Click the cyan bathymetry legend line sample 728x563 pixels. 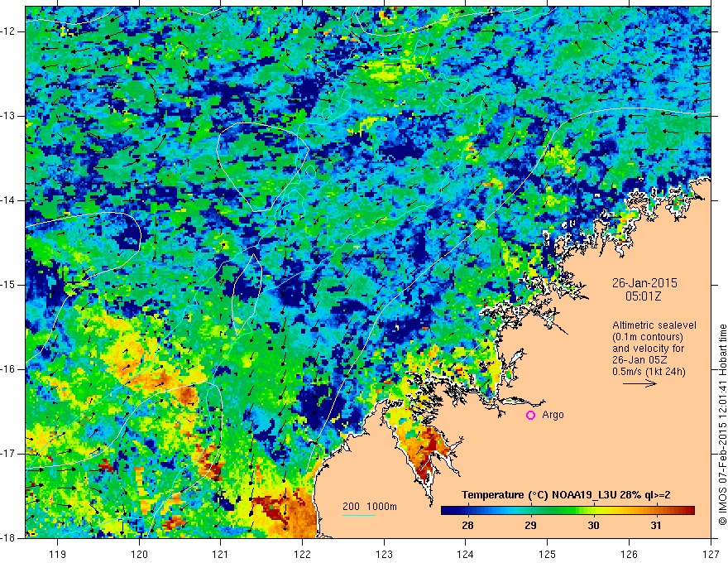359,515
